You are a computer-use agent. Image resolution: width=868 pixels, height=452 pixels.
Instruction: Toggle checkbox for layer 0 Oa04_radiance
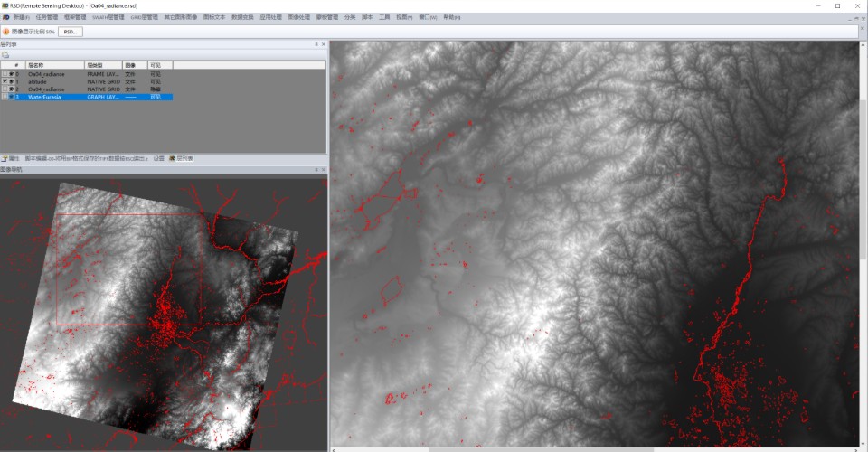click(5, 73)
